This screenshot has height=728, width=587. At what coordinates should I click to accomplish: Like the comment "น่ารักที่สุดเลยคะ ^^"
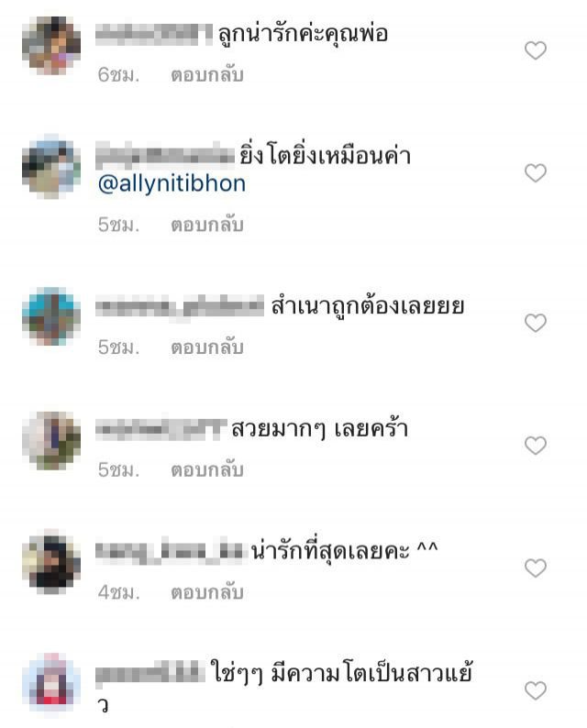coord(535,568)
